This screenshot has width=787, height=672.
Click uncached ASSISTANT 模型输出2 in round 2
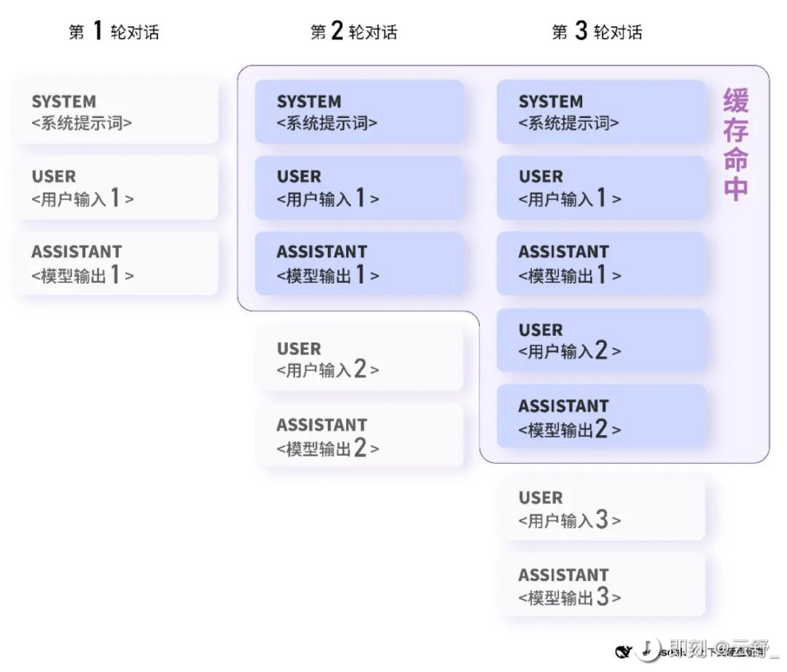tap(361, 437)
